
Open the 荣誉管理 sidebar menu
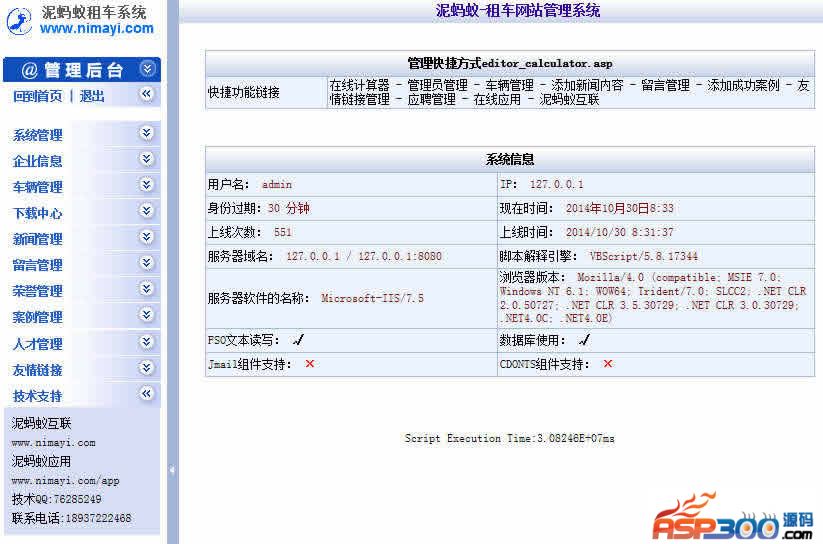tap(37, 291)
